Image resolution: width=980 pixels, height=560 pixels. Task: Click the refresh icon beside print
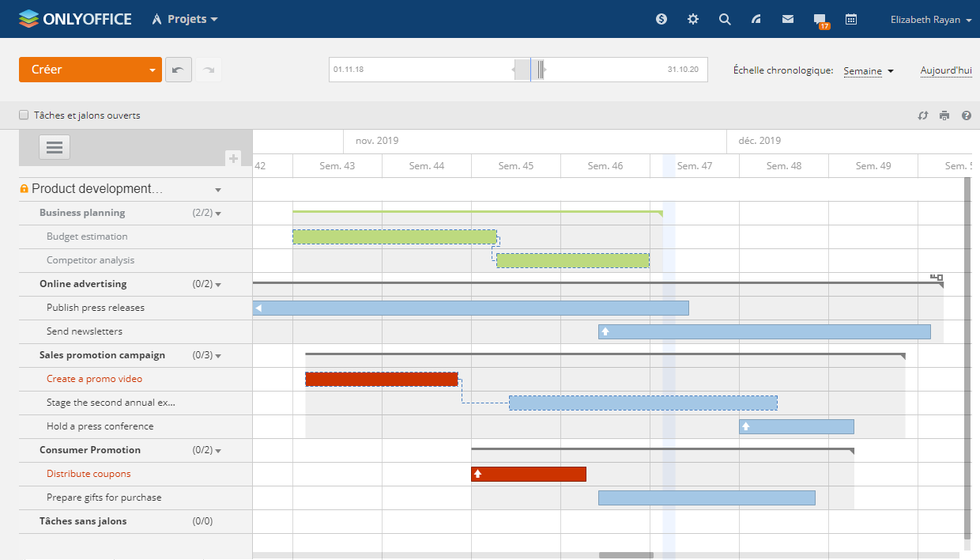[922, 115]
